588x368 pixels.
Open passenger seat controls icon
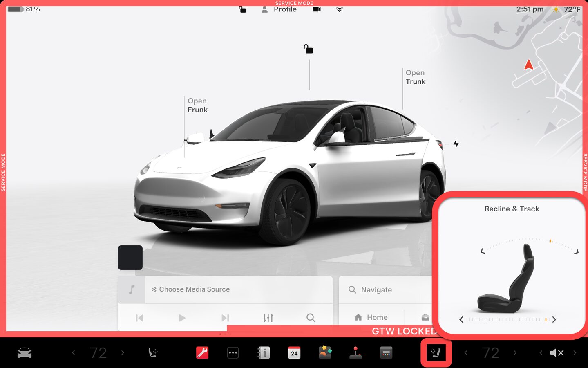[436, 352]
